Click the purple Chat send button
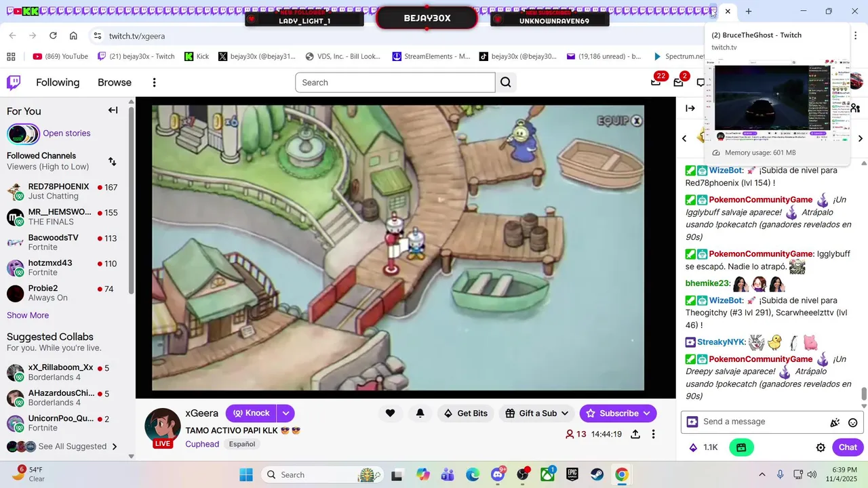The image size is (868, 488). point(848,447)
